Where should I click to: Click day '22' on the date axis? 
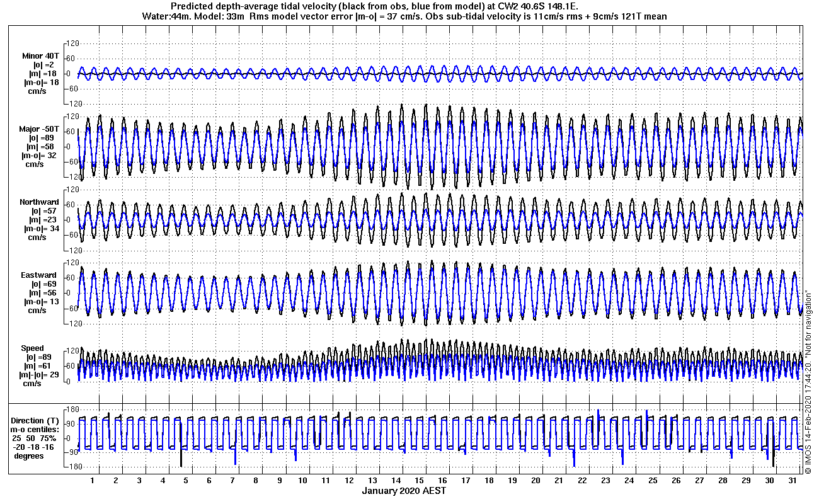click(581, 480)
